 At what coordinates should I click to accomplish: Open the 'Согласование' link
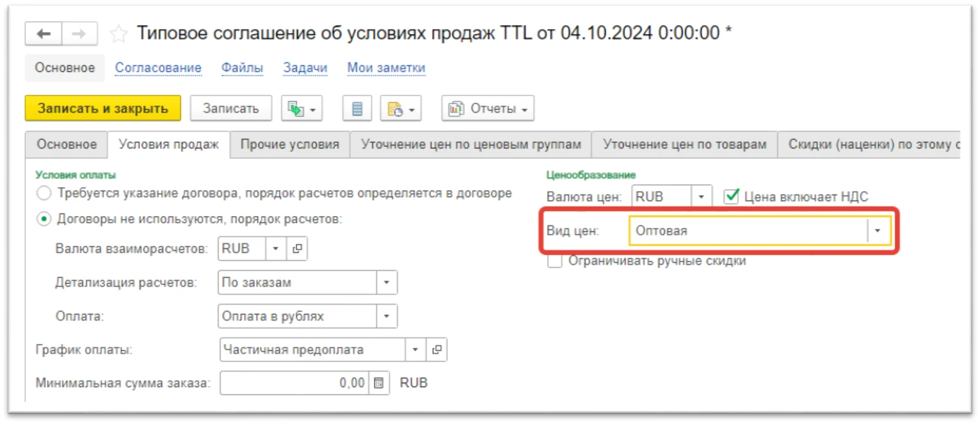coord(158,68)
